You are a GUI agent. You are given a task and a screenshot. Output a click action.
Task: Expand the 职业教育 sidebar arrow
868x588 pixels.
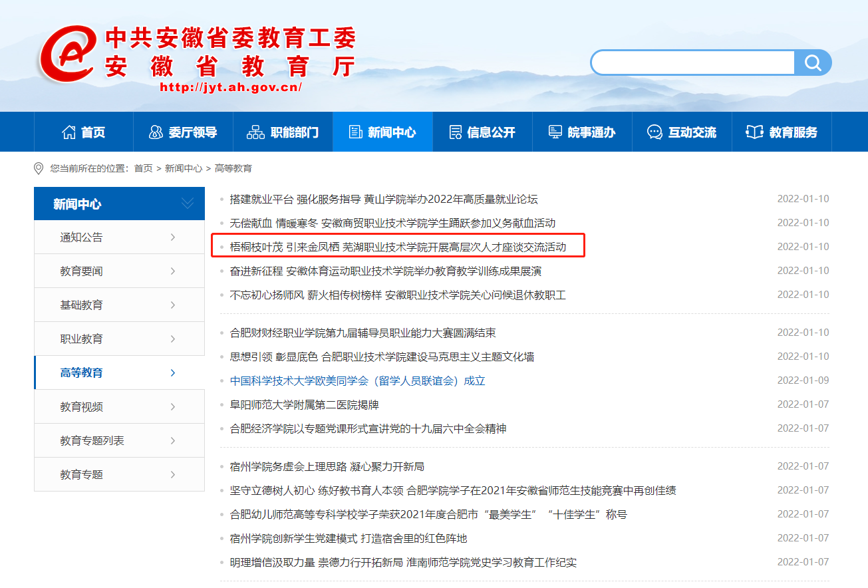pos(173,339)
